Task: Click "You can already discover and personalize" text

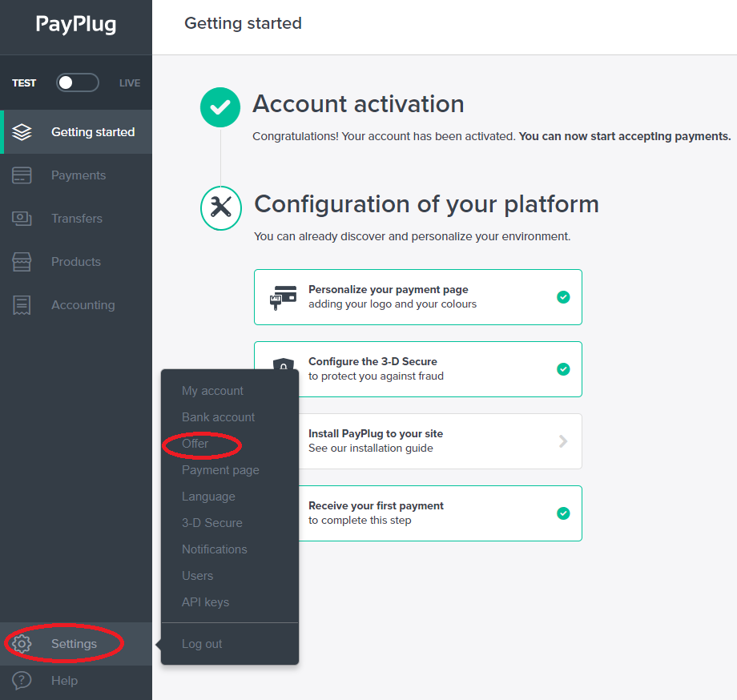Action: (x=413, y=236)
